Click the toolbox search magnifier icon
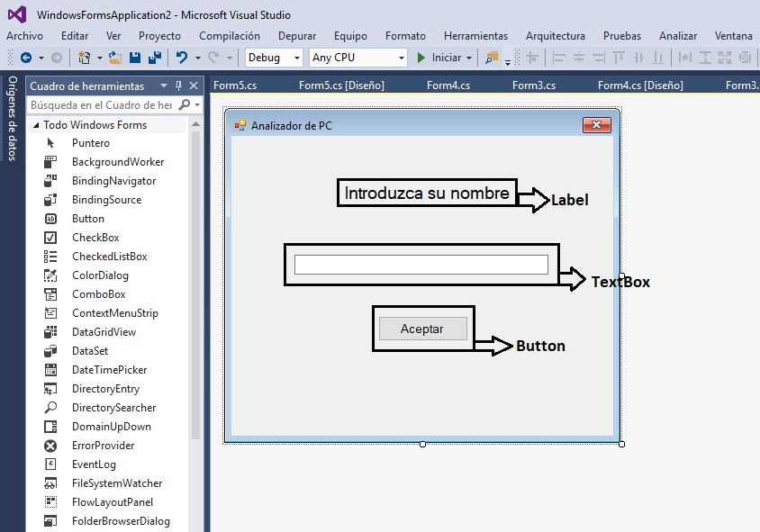Viewport: 760px width, 532px height. click(x=185, y=104)
